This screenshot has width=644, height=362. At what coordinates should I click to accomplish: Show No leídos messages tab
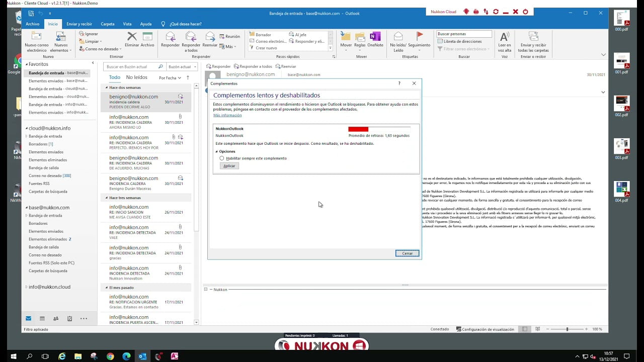click(x=136, y=77)
